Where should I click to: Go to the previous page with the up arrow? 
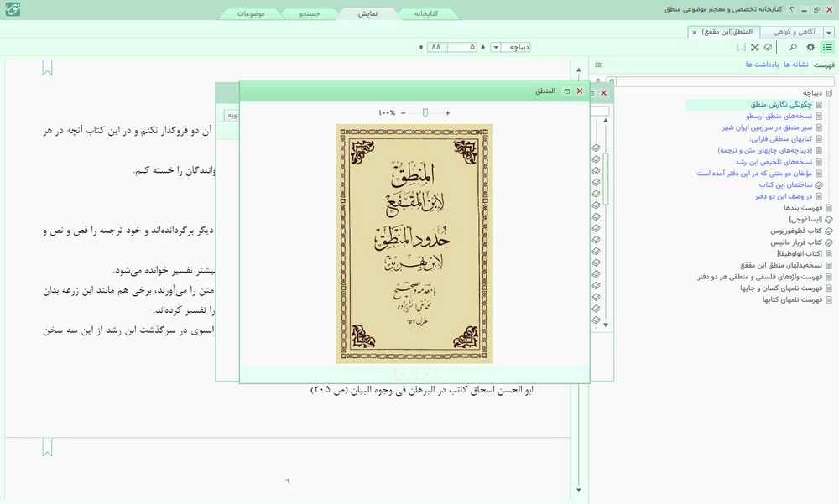click(x=421, y=47)
